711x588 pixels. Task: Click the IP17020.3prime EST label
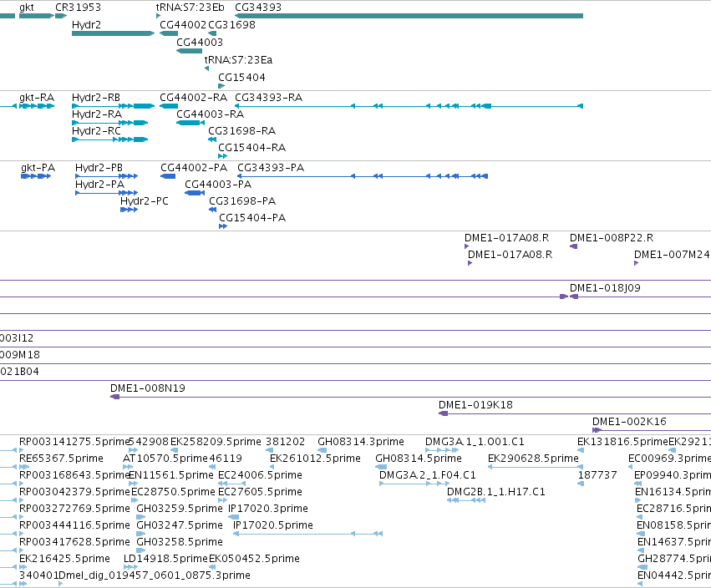268,509
